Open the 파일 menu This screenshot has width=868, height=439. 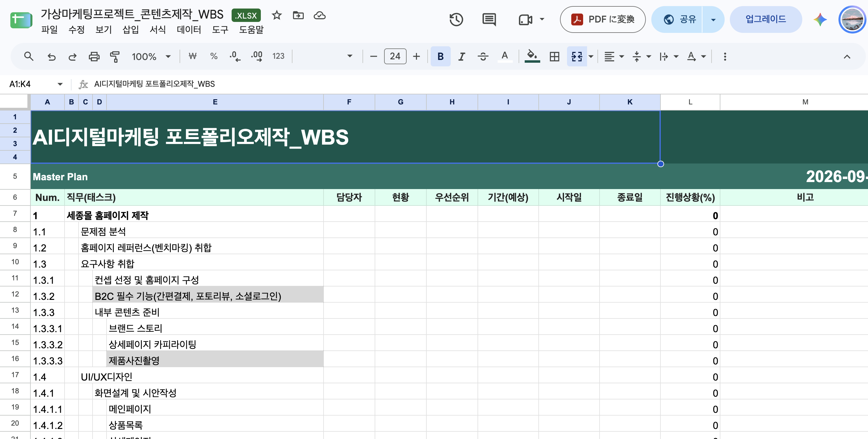(50, 30)
